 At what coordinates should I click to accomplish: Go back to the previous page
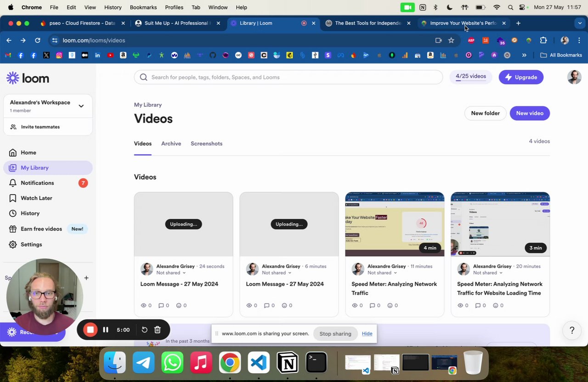click(9, 40)
